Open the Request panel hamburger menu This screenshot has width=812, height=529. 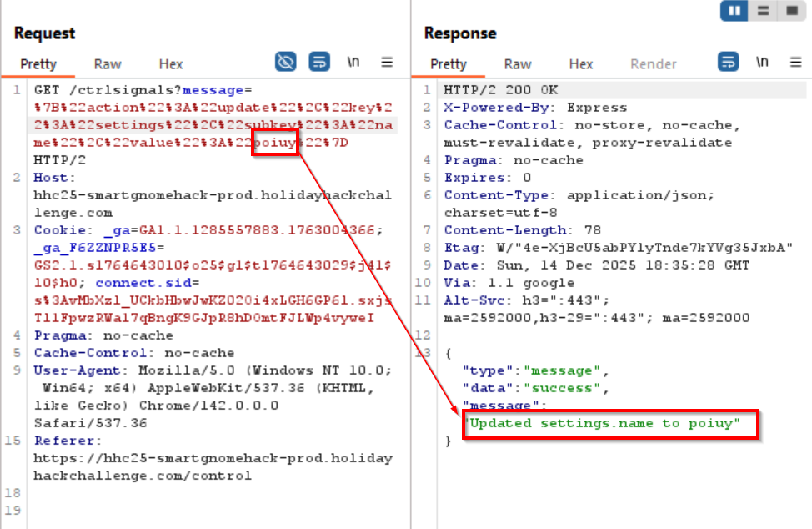point(387,62)
